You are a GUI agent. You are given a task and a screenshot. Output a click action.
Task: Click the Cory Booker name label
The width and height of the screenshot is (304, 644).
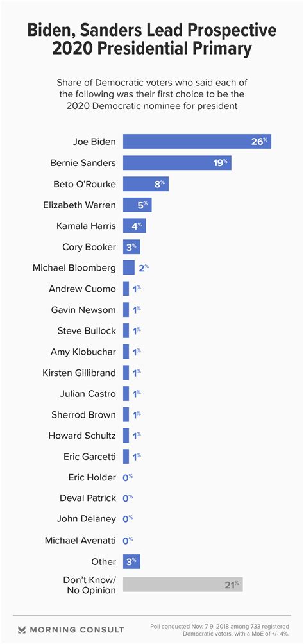pos(89,247)
